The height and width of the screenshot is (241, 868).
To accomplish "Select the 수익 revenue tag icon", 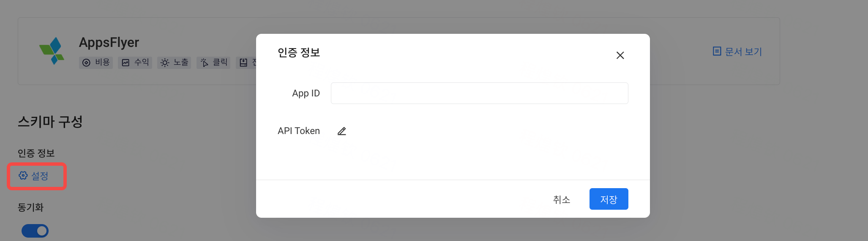I will (126, 63).
